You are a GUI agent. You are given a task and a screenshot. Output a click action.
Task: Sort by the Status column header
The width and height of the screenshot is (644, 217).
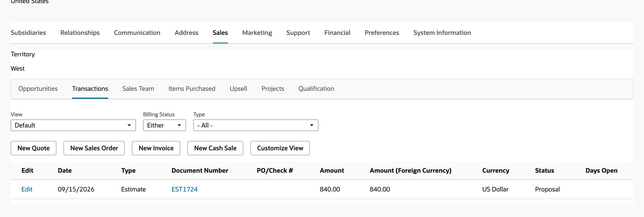coord(544,170)
